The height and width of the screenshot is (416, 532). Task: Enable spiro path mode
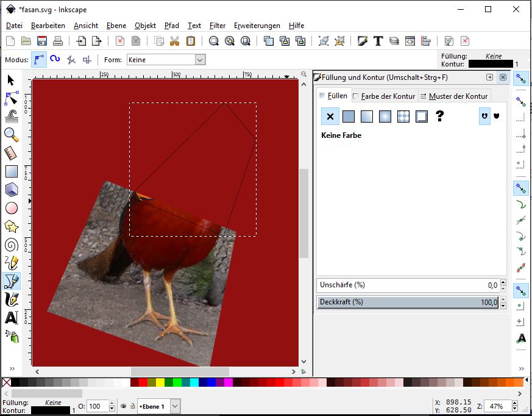[x=55, y=59]
